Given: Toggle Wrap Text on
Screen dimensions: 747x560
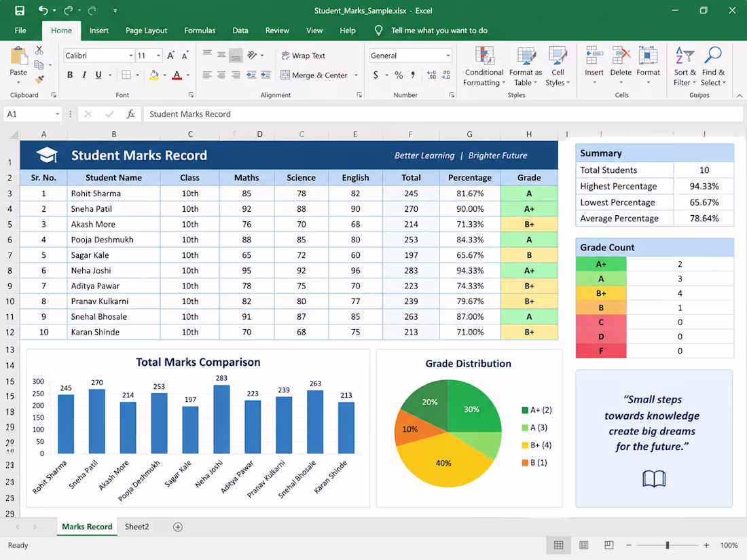Looking at the screenshot, I should (x=303, y=55).
